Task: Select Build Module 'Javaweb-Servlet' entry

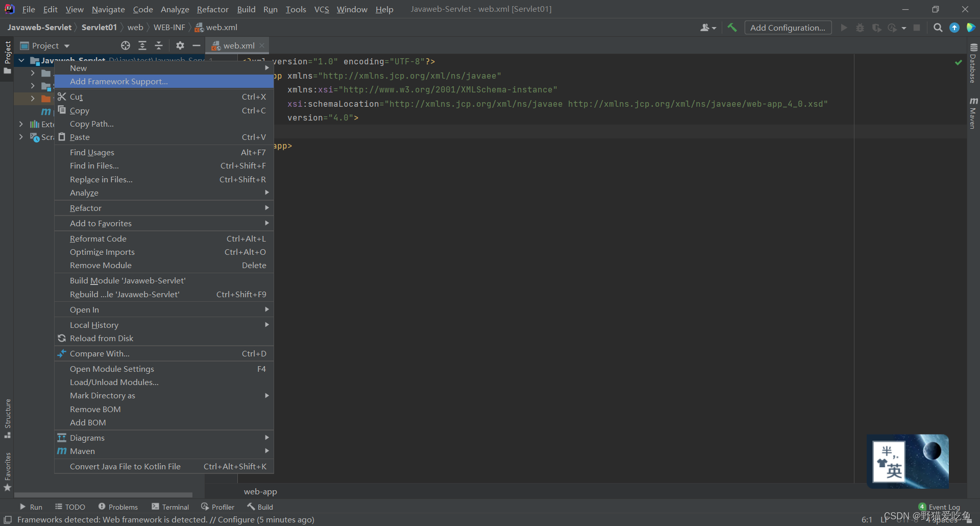Action: tap(164, 280)
